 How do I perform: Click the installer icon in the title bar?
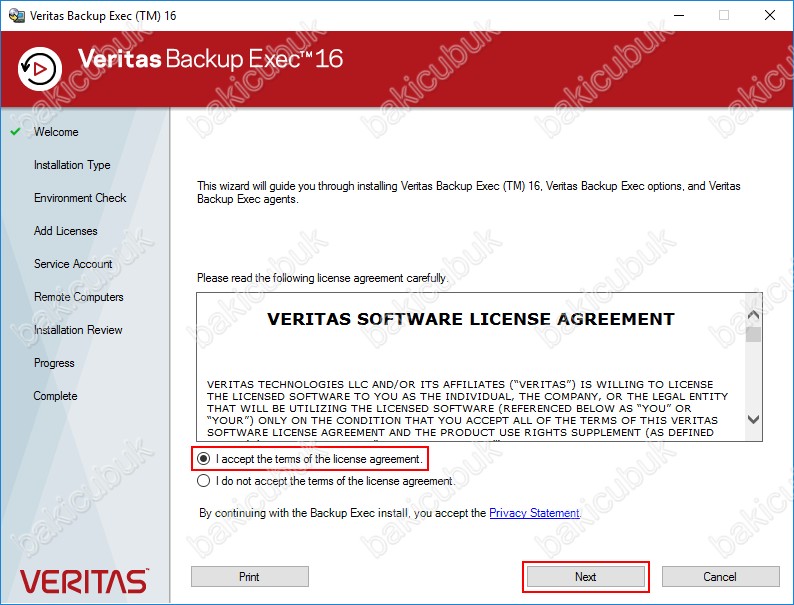pos(16,16)
